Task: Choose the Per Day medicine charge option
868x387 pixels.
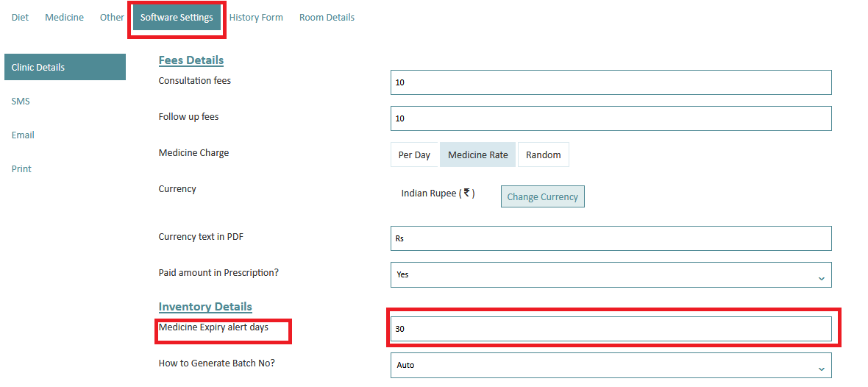Action: tap(415, 155)
